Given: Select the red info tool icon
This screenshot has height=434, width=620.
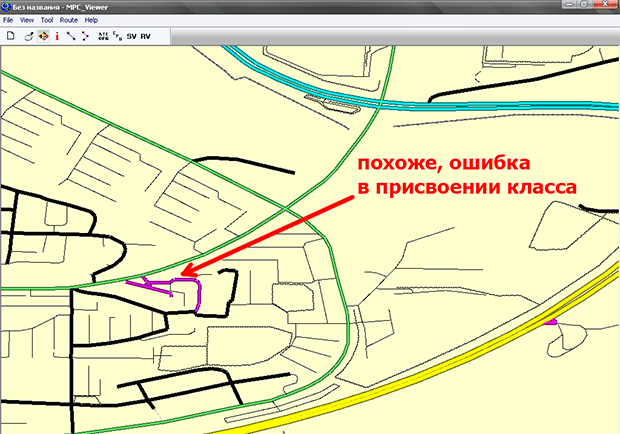Looking at the screenshot, I should 57,35.
